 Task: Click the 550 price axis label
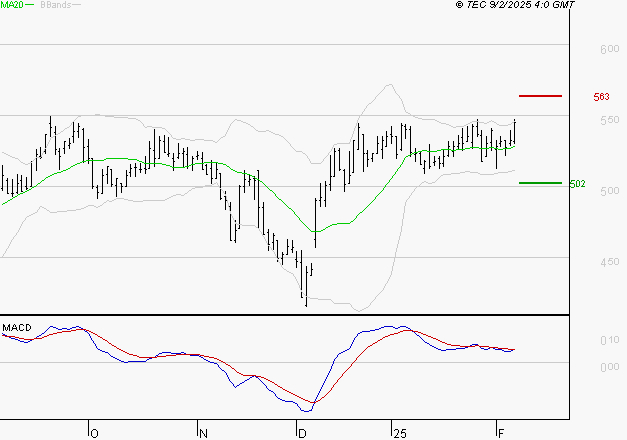(610, 120)
